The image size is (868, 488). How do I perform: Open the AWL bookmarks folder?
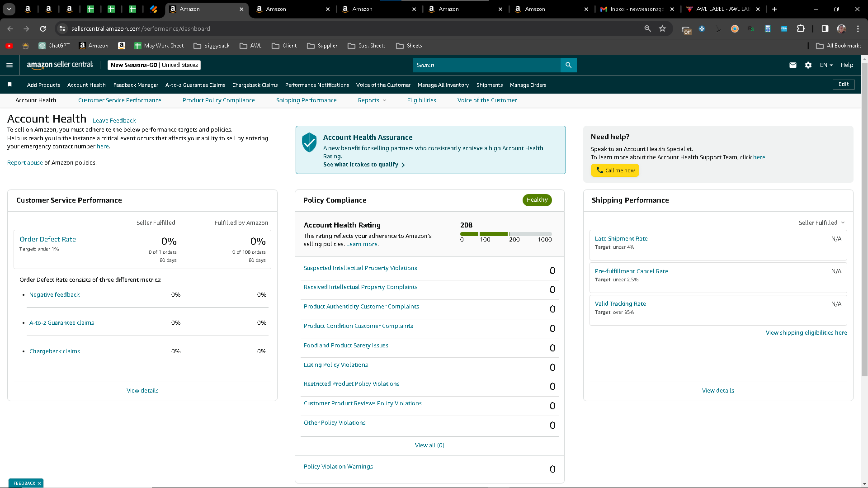250,46
